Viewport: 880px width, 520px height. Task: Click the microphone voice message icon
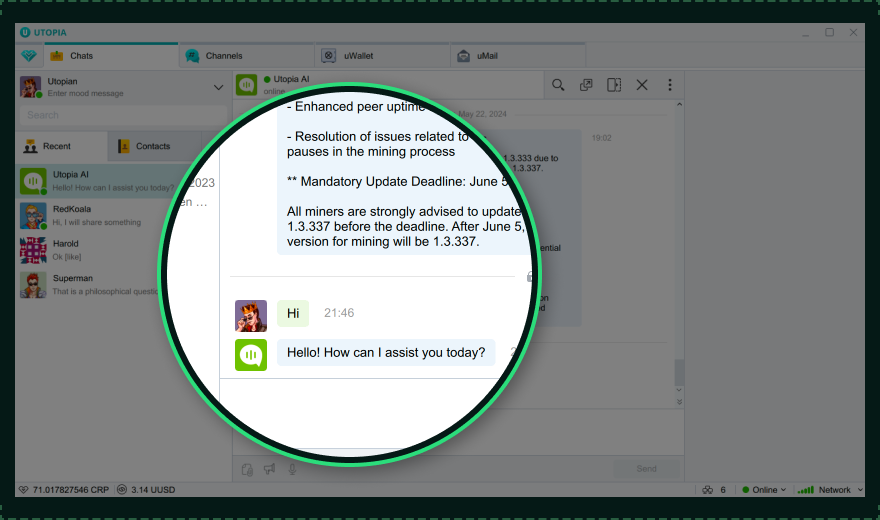pos(292,469)
